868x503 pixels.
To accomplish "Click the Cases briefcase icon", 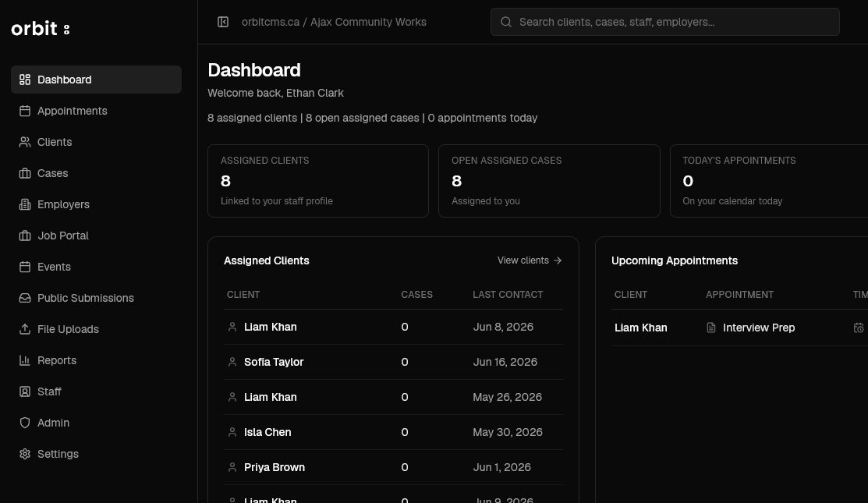I will coord(25,173).
